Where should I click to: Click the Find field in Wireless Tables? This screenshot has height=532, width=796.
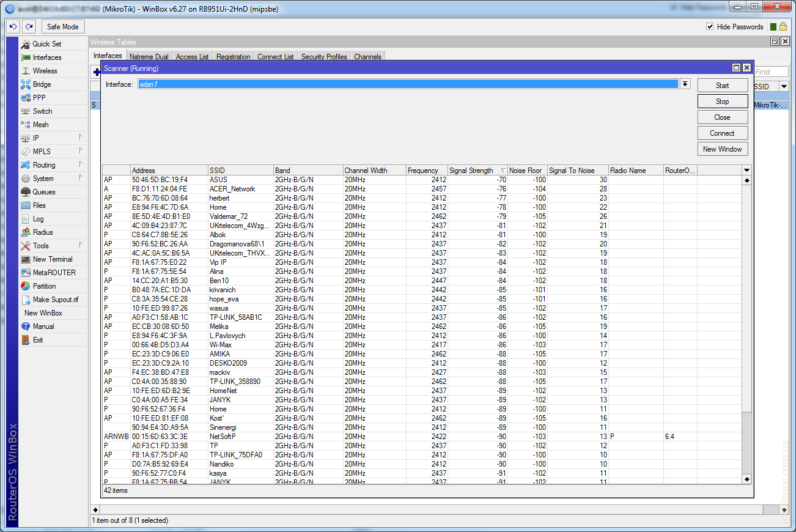pos(770,72)
